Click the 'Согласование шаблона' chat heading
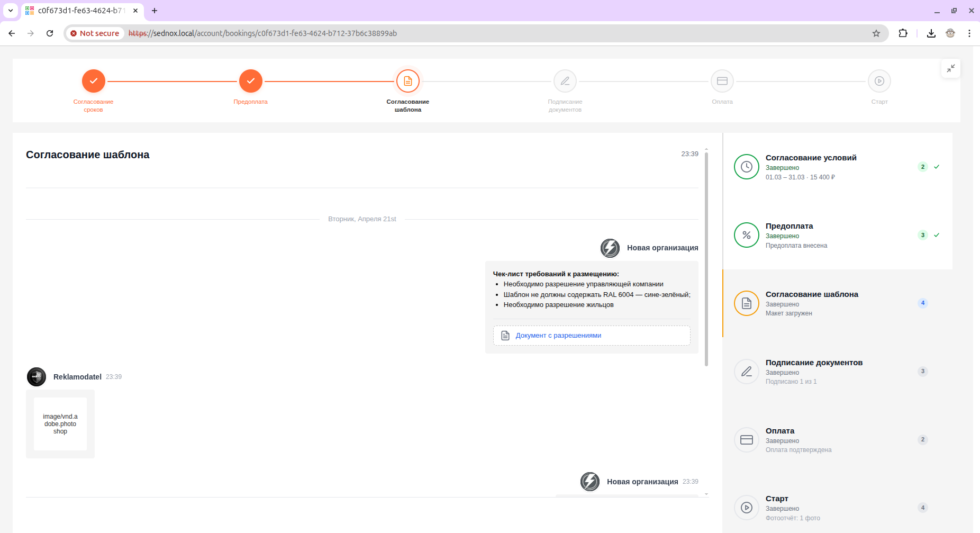The height and width of the screenshot is (533, 980). coord(88,155)
